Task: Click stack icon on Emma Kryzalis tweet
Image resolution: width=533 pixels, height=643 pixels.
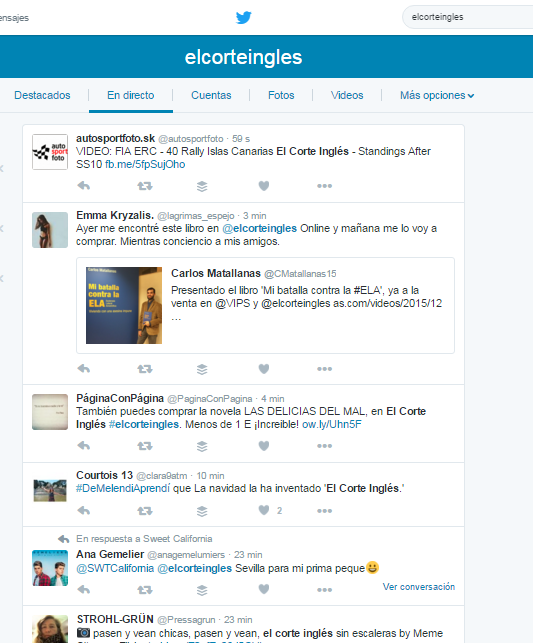Action: pos(202,369)
